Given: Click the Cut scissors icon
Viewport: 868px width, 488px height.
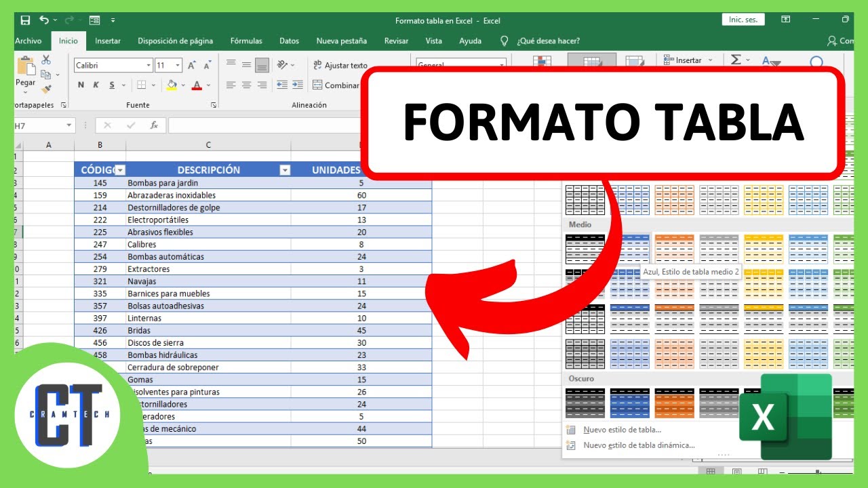Looking at the screenshot, I should [46, 60].
